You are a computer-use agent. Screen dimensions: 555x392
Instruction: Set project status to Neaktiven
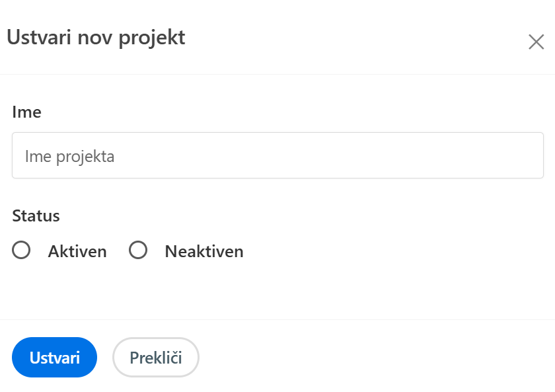[138, 251]
